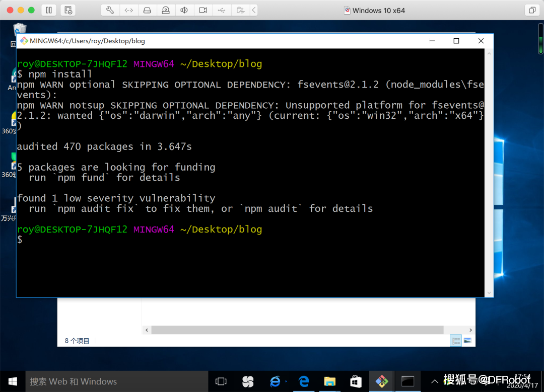Open File Explorer from the taskbar
This screenshot has height=392, width=544.
pyautogui.click(x=329, y=381)
